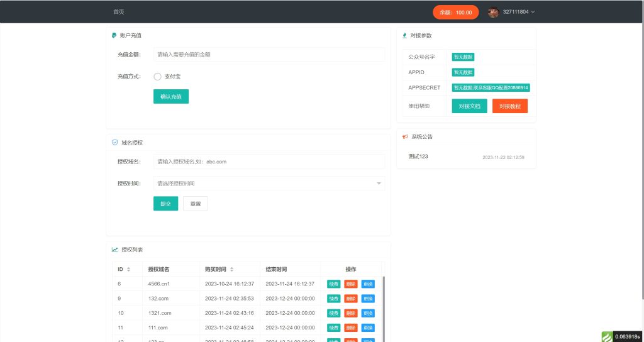Go to the 首页 navigation item
This screenshot has width=644, height=342.
[119, 12]
